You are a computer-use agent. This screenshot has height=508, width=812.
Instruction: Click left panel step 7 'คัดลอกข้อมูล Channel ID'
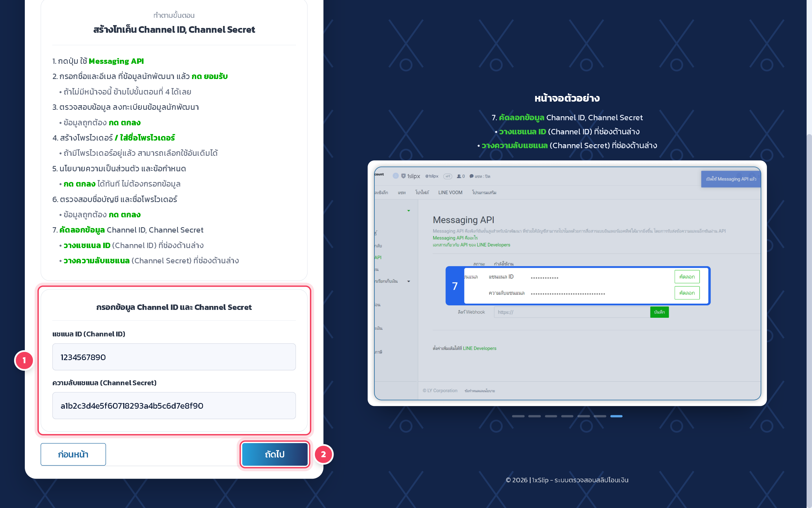(x=128, y=230)
